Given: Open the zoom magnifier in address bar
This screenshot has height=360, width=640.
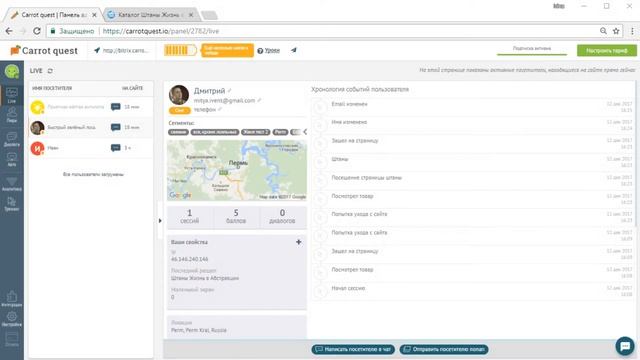Looking at the screenshot, I should pos(603,31).
